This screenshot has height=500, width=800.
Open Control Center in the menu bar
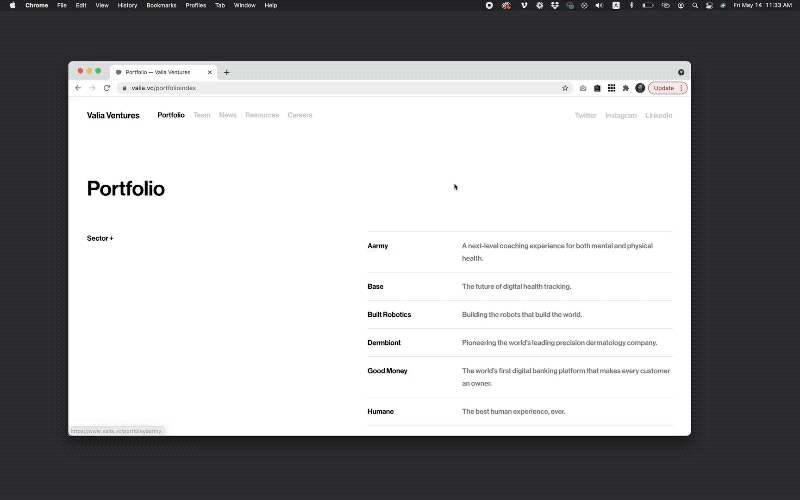pyautogui.click(x=709, y=5)
